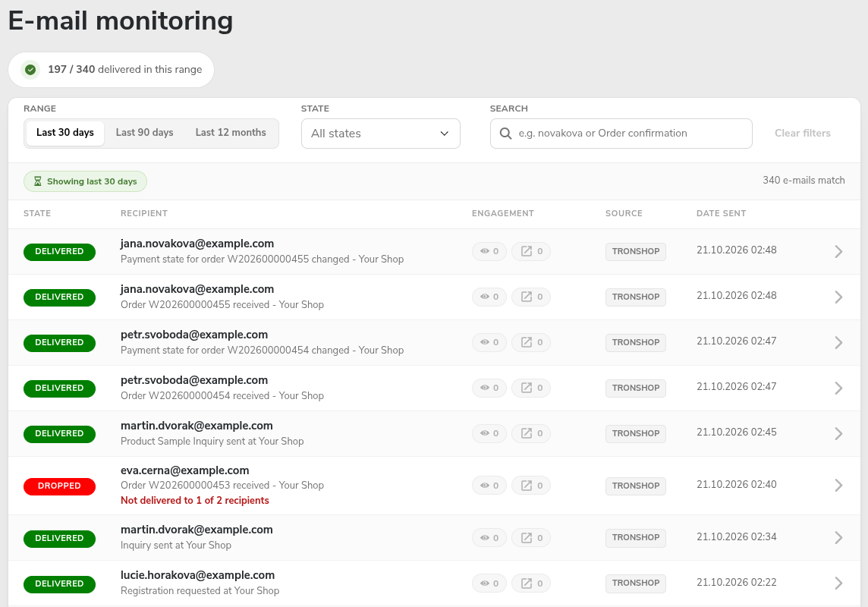Viewport: 868px width, 607px height.
Task: Click views eye counter for Payment state W202600000454 row
Action: (x=489, y=342)
